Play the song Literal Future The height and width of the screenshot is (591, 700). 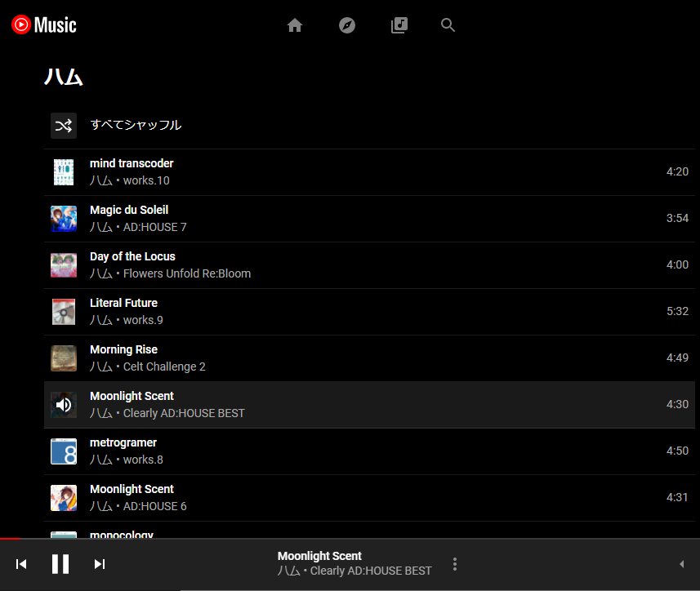[x=123, y=304]
